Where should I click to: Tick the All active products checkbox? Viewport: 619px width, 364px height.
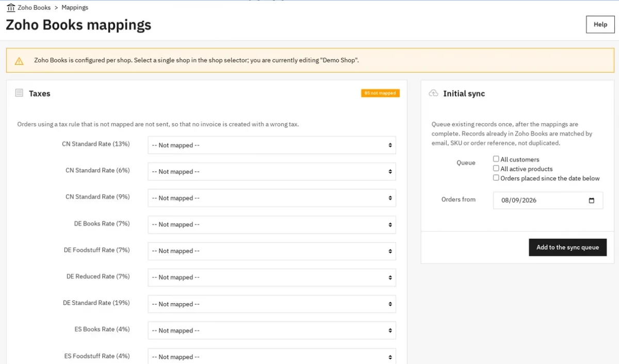tap(496, 169)
